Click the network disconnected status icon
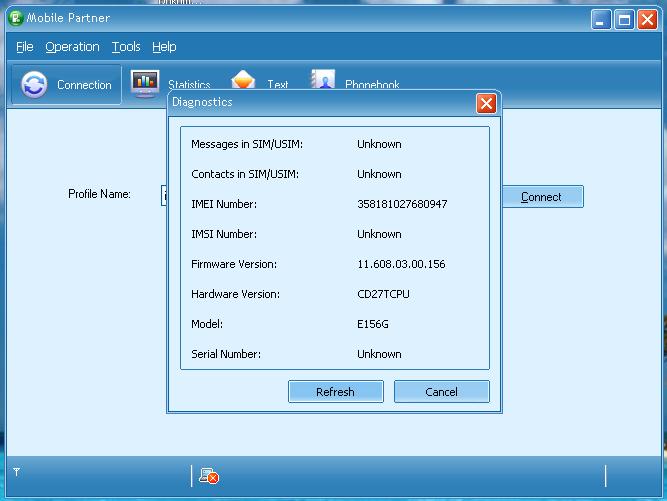Viewport: 667px width, 501px height. (x=208, y=476)
